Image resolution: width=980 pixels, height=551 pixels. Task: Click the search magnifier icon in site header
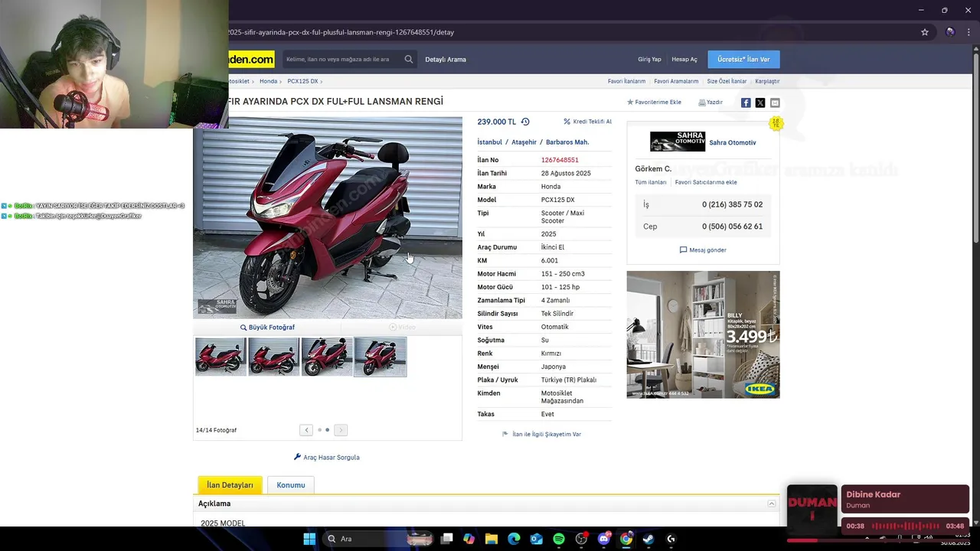pos(409,59)
